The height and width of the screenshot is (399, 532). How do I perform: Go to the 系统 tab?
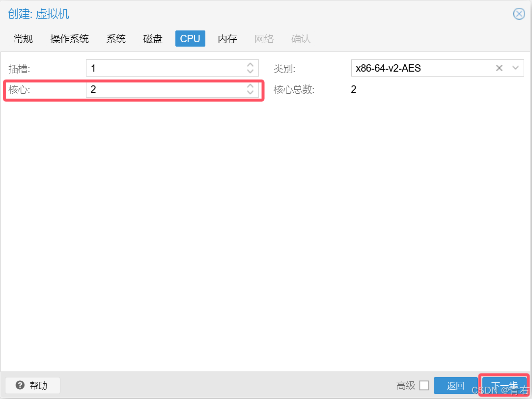pyautogui.click(x=116, y=39)
